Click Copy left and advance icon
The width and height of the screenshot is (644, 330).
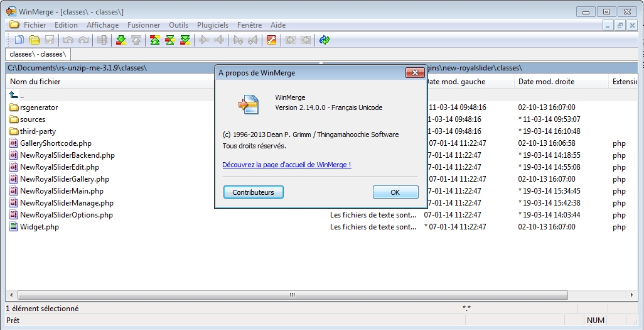(x=253, y=40)
